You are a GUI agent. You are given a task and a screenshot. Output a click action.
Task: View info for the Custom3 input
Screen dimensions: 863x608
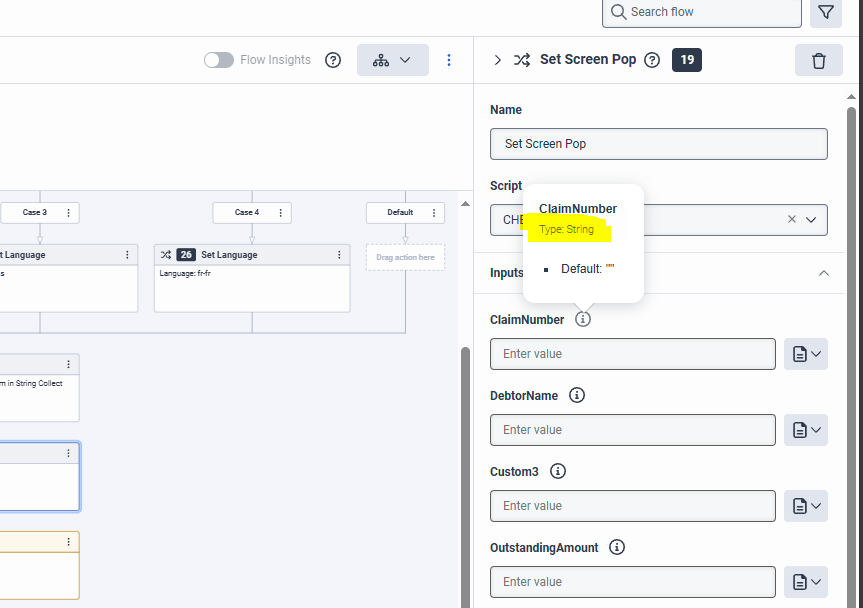558,471
